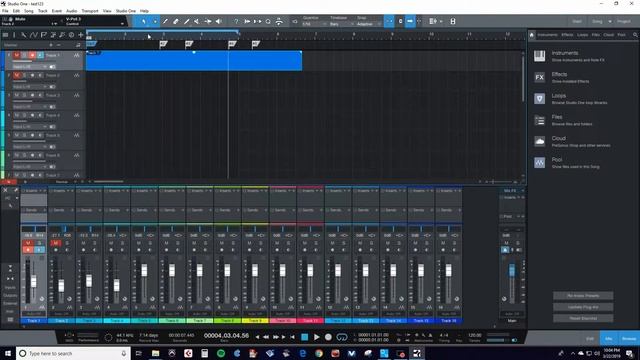
Task: Click the Start page button
Action: click(x=577, y=21)
